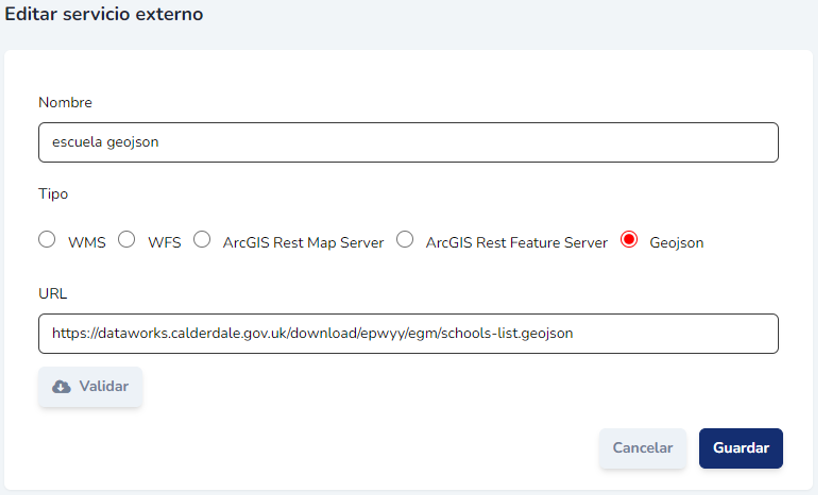
Task: Focus the Nombre field containing "escuela geojson"
Action: pyautogui.click(x=408, y=142)
